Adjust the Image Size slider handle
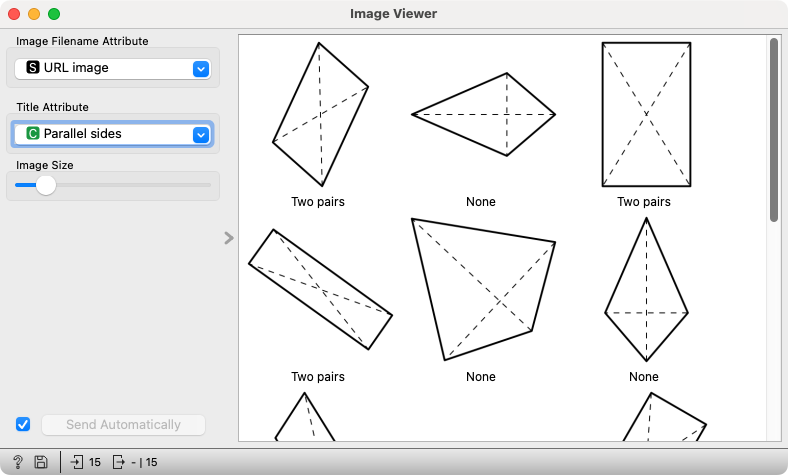 pos(46,185)
